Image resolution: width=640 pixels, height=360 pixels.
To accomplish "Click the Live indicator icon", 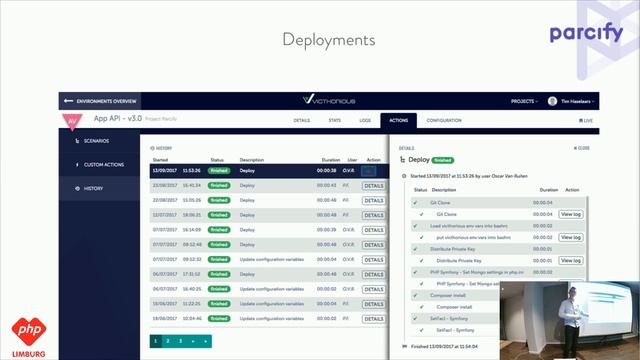I will click(x=580, y=120).
